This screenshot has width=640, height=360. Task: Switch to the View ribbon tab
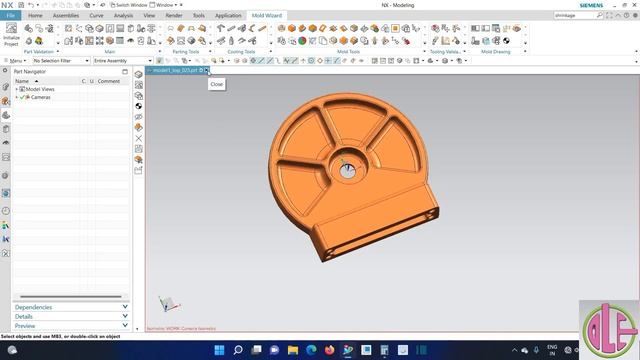pyautogui.click(x=149, y=16)
